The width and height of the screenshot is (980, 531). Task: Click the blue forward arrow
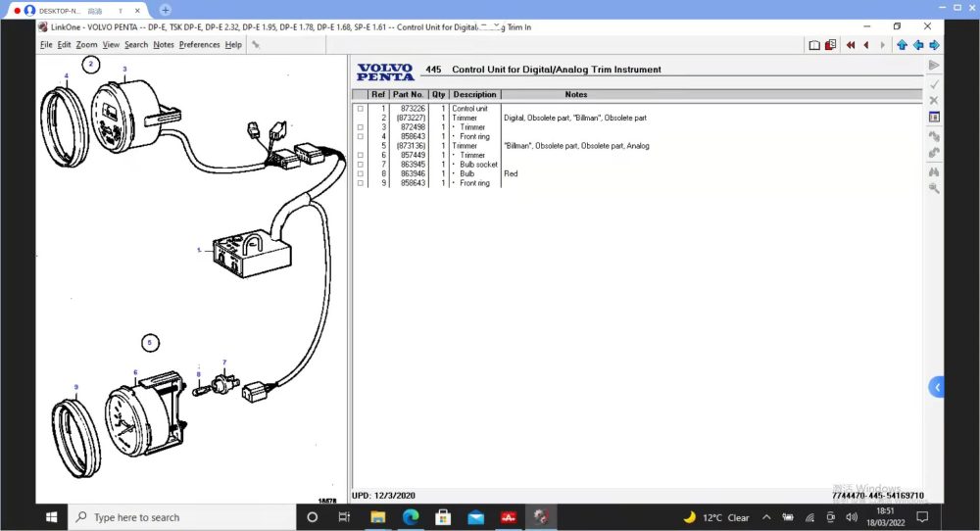tap(934, 45)
